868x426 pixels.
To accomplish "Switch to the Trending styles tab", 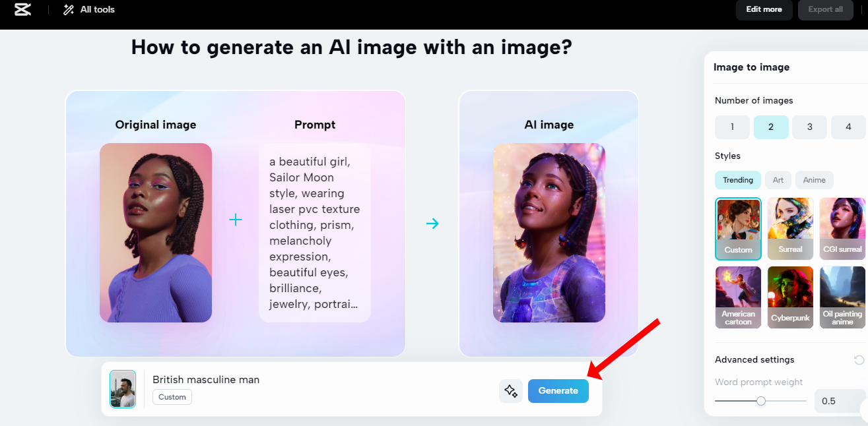I will tap(738, 179).
